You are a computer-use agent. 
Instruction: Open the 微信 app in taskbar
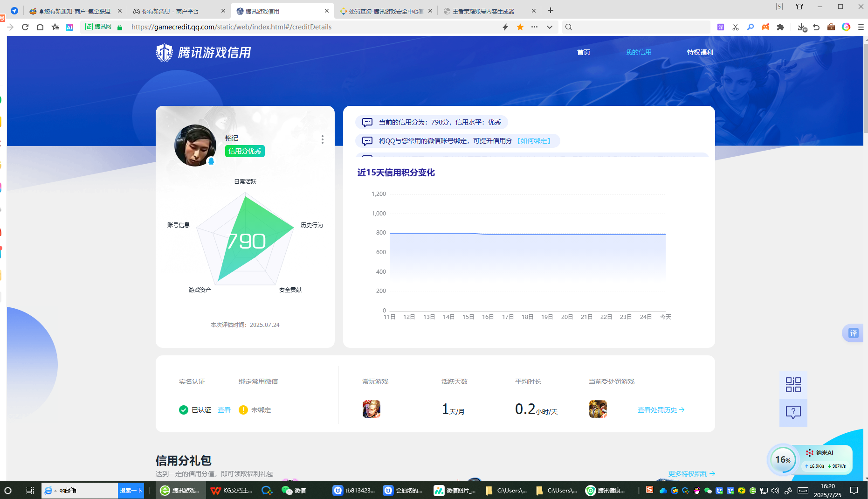294,490
